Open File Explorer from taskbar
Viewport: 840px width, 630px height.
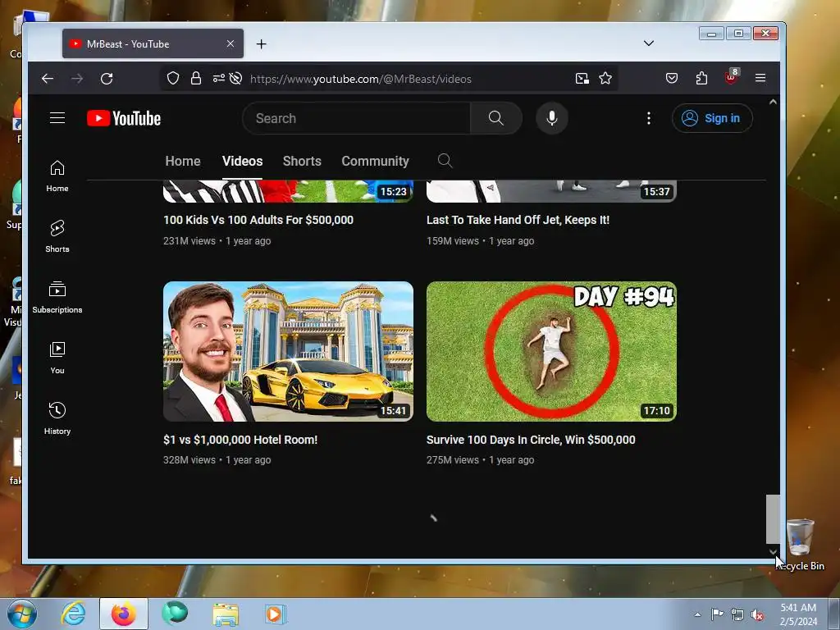click(x=226, y=614)
